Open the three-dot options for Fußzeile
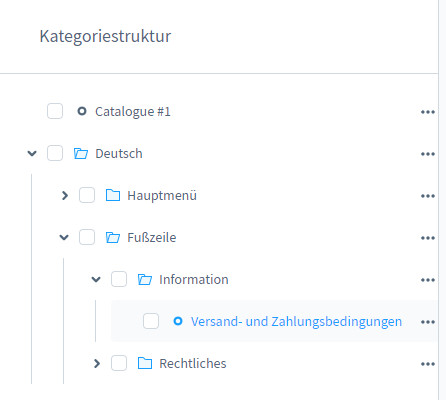Viewport: 446px width, 400px height. tap(428, 238)
